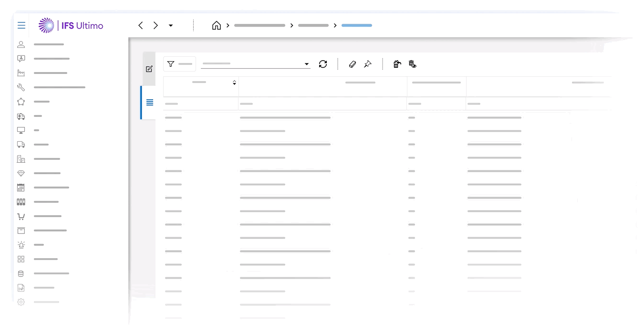Screen dimensions: 644x334
Task: Open the settings gear icon in sidebar
Action: click(21, 302)
